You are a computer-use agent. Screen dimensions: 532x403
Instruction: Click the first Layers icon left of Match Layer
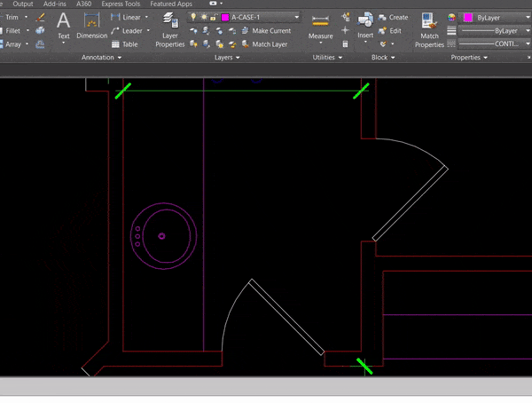pyautogui.click(x=193, y=44)
